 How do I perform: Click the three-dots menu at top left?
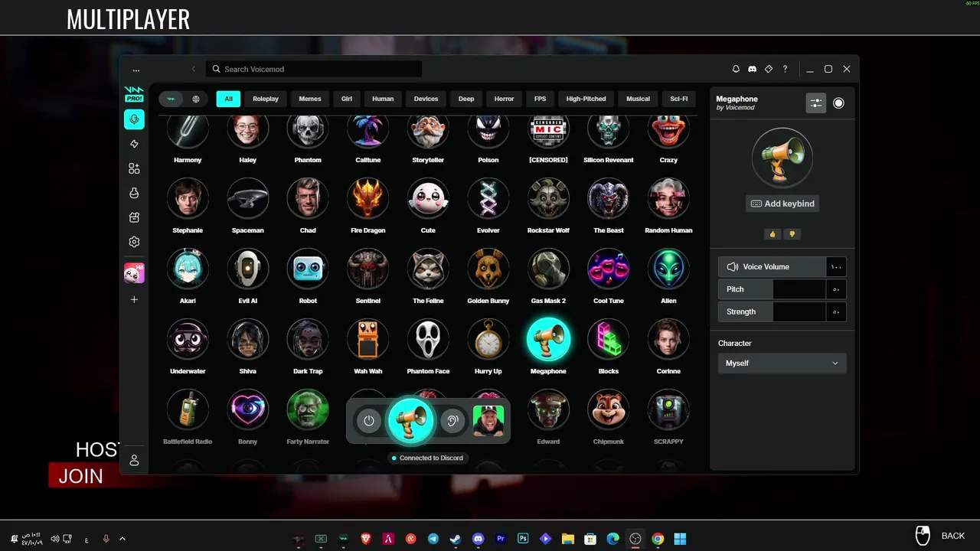pos(136,69)
